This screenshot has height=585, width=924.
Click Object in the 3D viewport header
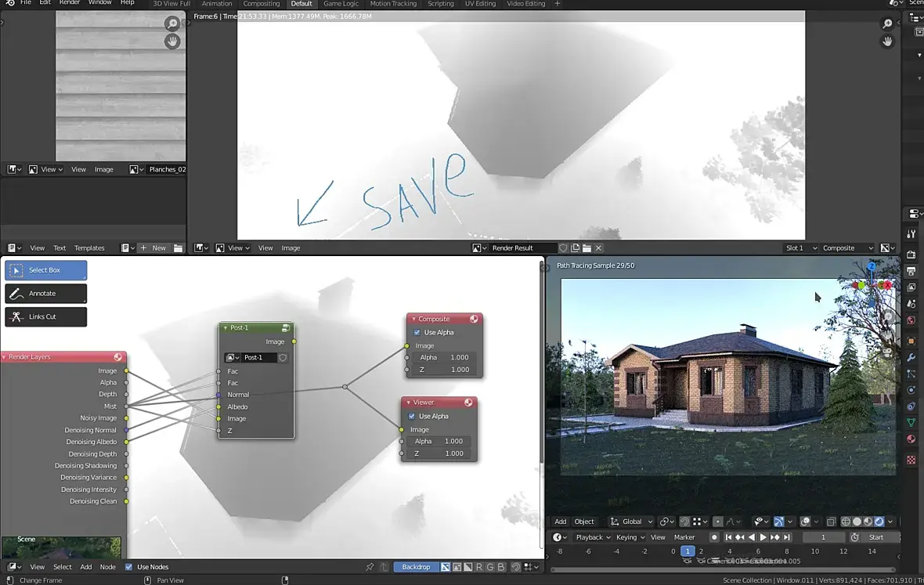click(x=584, y=522)
